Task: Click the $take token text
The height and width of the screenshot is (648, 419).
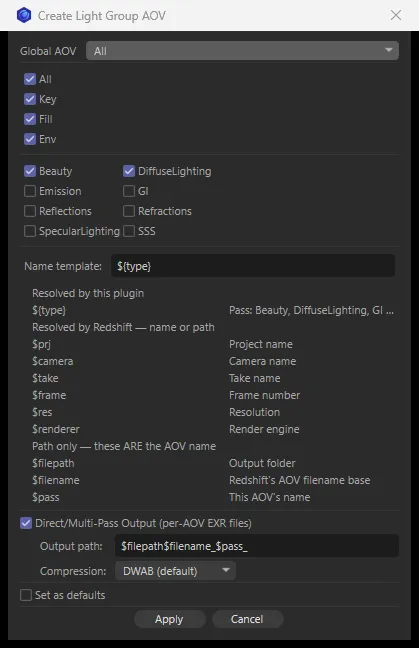Action: 45,378
